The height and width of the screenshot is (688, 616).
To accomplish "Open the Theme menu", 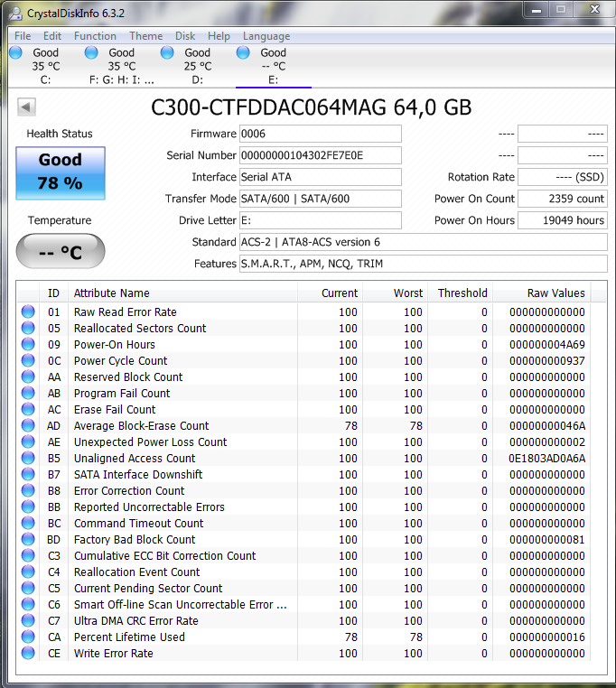I will click(x=145, y=36).
